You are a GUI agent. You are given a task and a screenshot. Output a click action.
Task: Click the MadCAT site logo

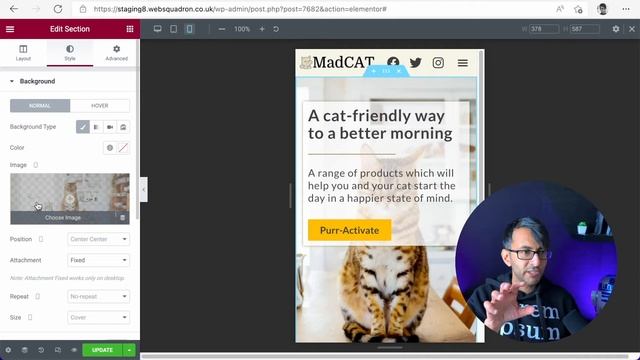[x=337, y=62]
